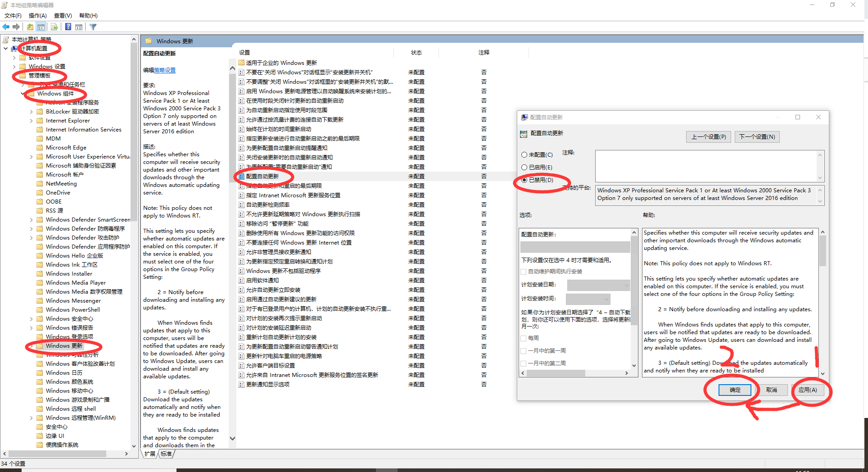The height and width of the screenshot is (472, 868).
Task: Click the blue Back arrow in the toolbar
Action: tap(6, 27)
